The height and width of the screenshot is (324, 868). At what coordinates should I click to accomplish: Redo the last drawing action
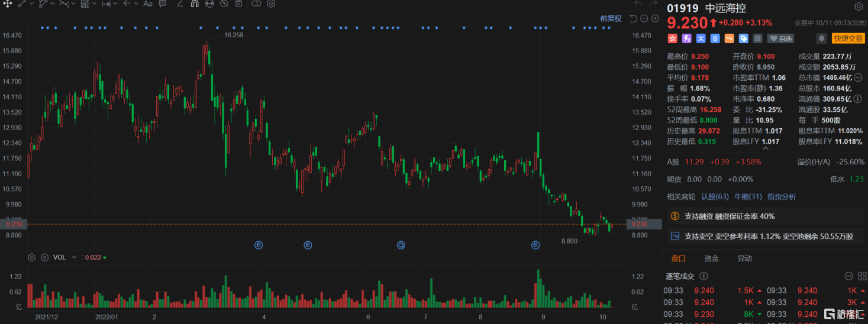(653, 4)
